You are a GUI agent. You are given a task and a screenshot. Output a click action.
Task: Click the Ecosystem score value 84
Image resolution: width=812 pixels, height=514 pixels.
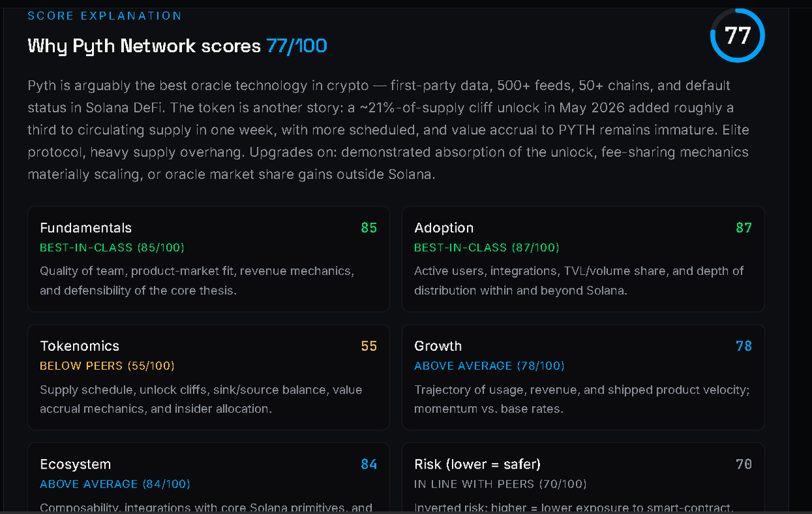click(x=369, y=465)
